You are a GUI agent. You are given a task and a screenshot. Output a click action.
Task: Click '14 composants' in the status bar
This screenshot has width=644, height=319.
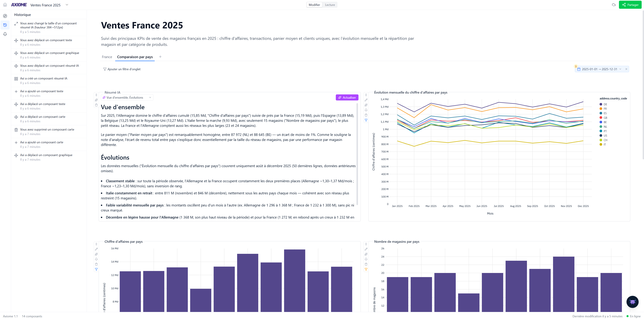[32, 316]
